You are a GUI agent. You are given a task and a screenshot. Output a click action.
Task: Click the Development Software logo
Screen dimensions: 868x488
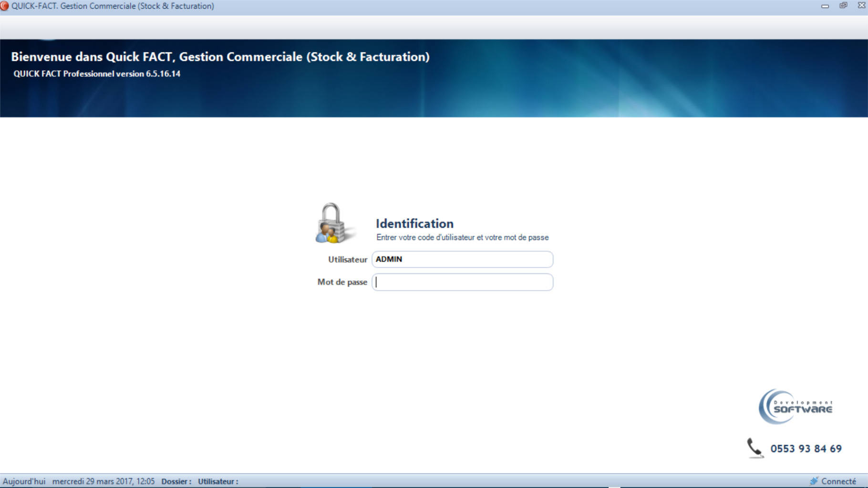[796, 407]
